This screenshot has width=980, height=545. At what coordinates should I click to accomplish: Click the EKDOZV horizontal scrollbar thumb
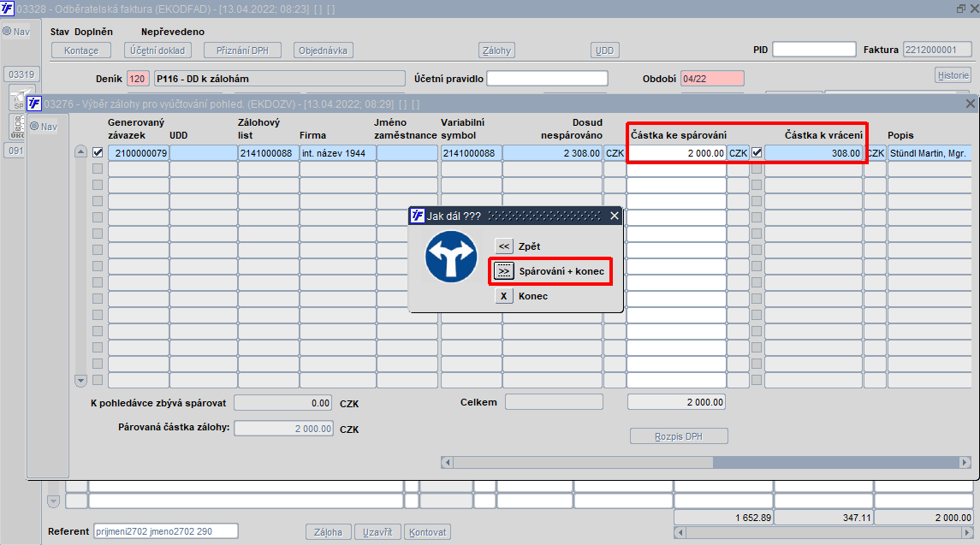[x=583, y=463]
